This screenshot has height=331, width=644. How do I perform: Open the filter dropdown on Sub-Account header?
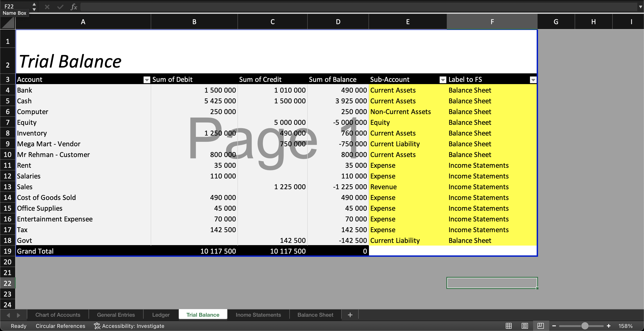443,80
